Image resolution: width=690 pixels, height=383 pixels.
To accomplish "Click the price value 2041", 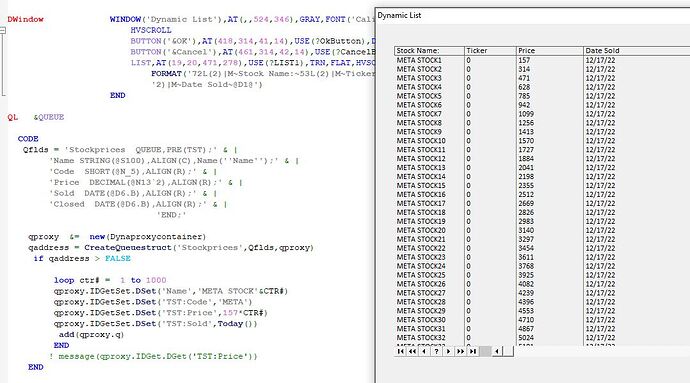I will pos(526,168).
